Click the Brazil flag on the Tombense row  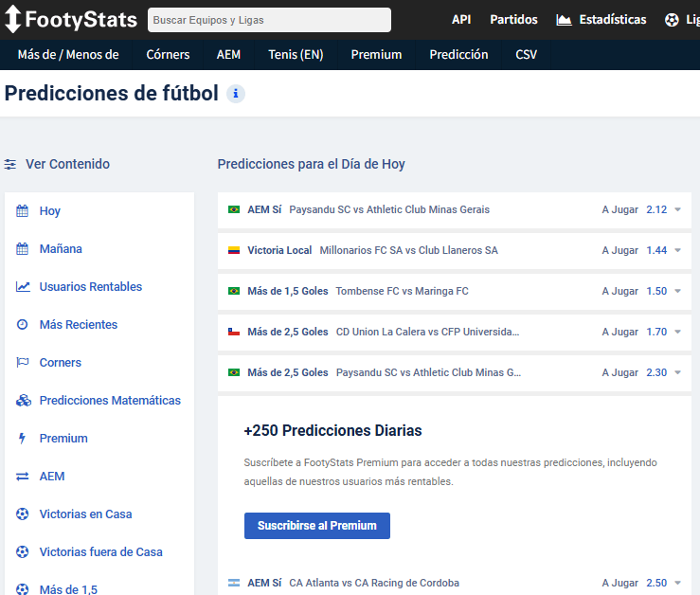coord(234,291)
